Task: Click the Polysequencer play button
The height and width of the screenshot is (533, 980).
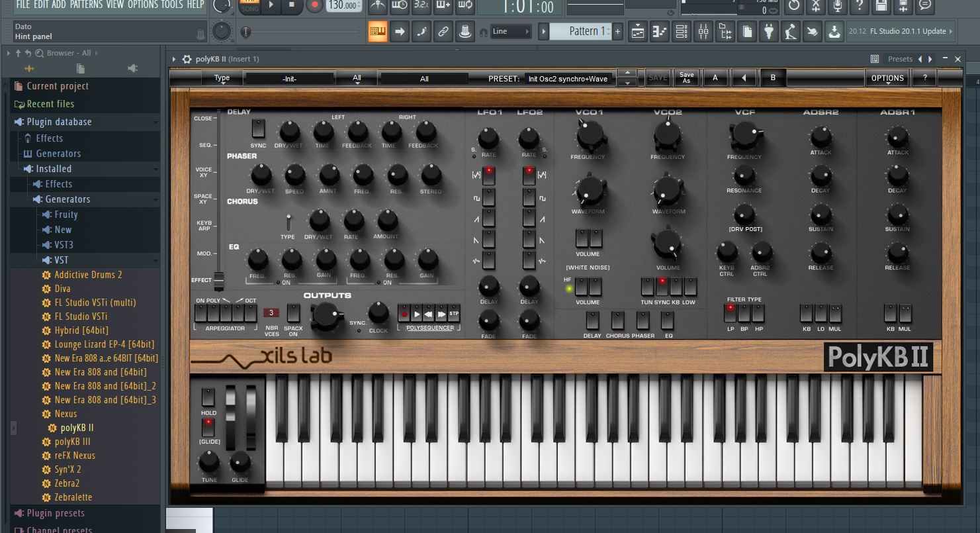Action: 417,314
